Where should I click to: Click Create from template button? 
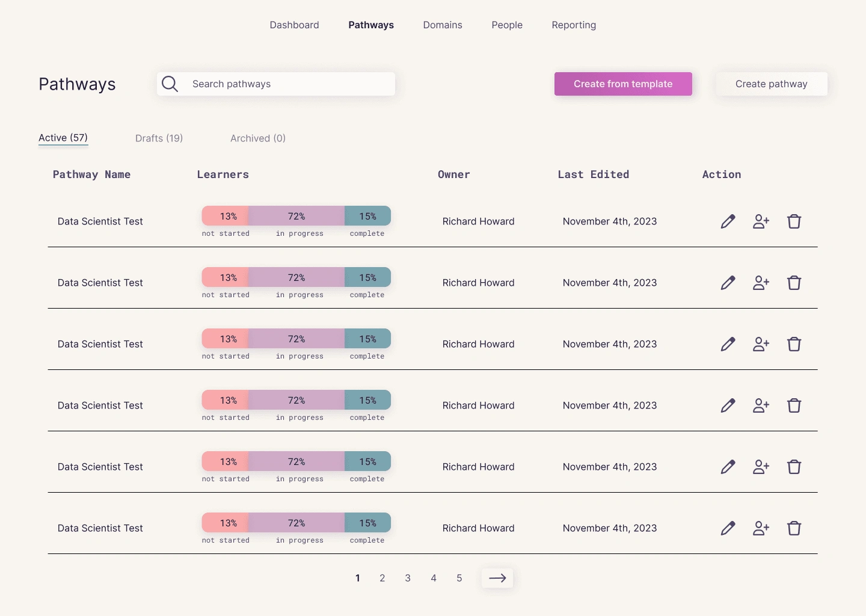[623, 84]
